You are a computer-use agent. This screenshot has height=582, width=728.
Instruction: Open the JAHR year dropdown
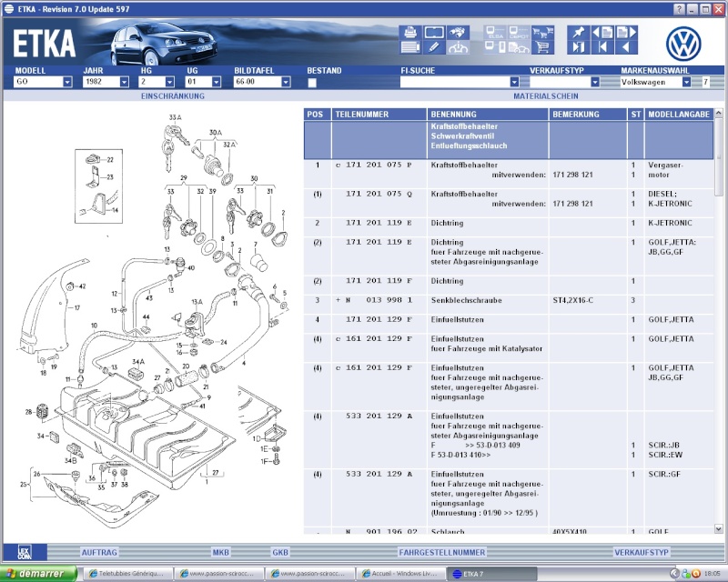124,82
